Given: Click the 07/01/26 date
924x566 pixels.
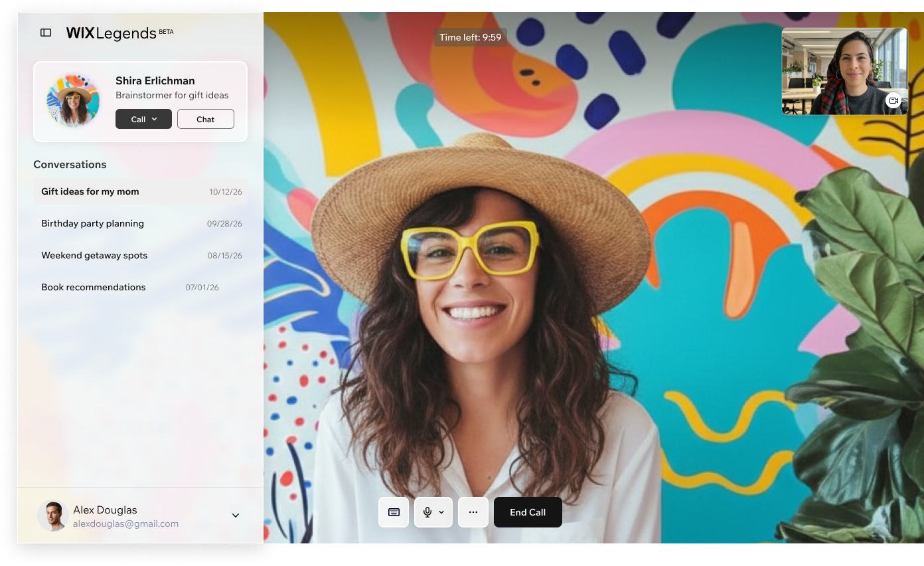Looking at the screenshot, I should (202, 288).
